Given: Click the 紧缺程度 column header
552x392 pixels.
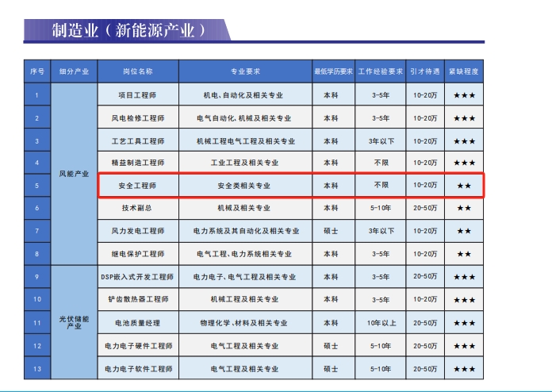Looking at the screenshot, I should click(464, 71).
